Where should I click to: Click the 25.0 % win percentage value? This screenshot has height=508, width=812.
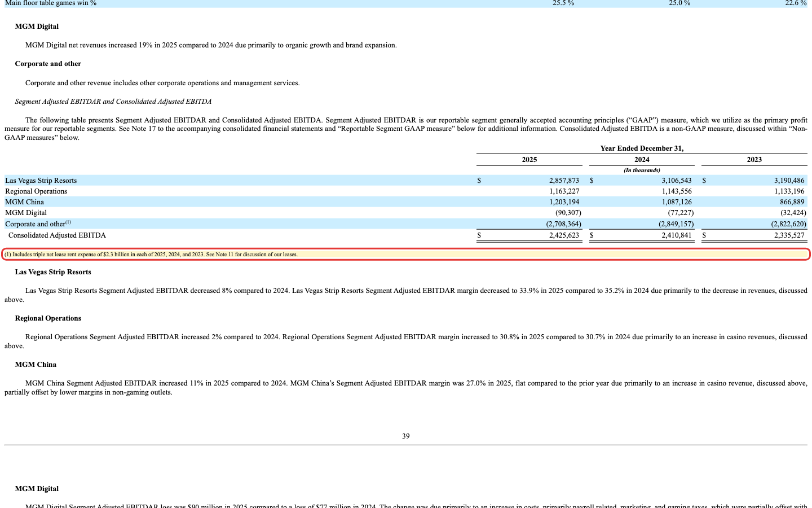[x=679, y=3]
